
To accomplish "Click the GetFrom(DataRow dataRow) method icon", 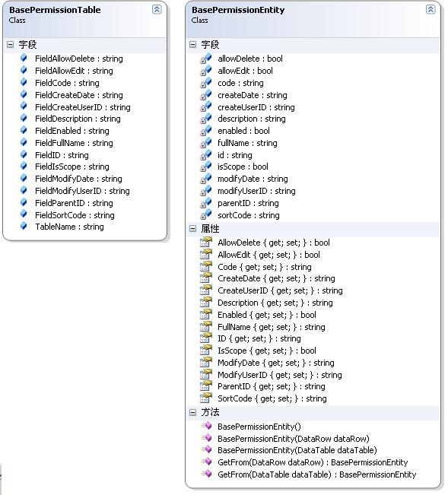I will pos(207,462).
